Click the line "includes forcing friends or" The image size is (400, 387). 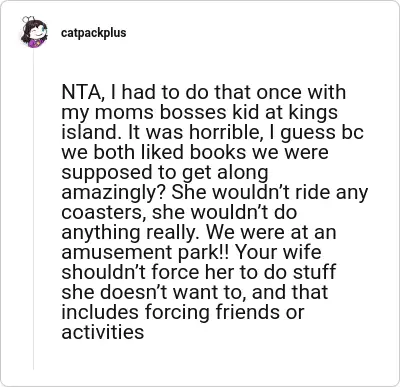pos(183,312)
